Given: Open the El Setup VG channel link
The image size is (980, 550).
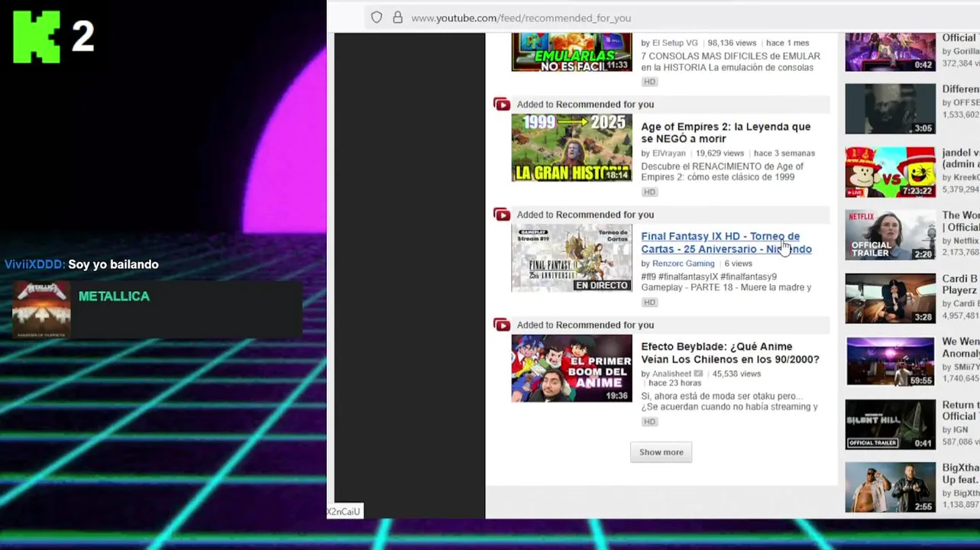Looking at the screenshot, I should [674, 43].
